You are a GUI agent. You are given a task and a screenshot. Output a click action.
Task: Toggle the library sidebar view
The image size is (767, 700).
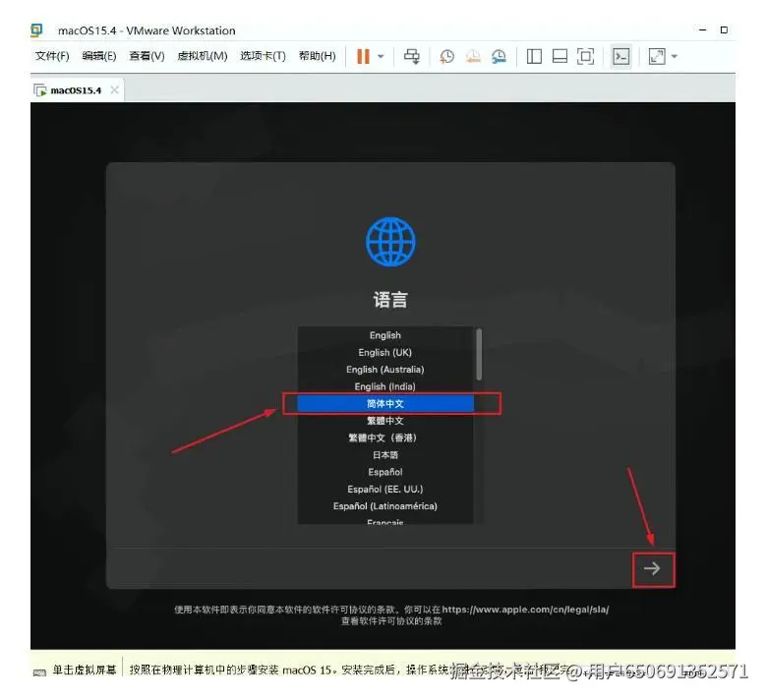coord(534,57)
